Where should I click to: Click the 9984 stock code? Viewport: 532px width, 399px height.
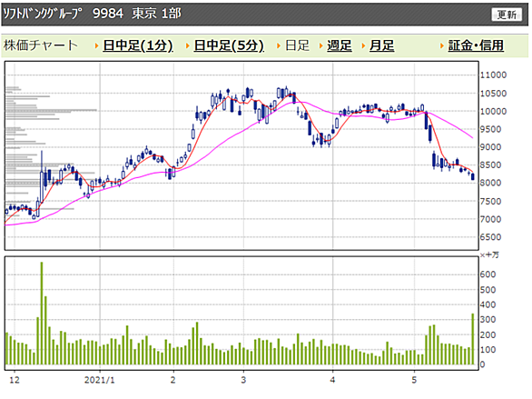tap(108, 14)
